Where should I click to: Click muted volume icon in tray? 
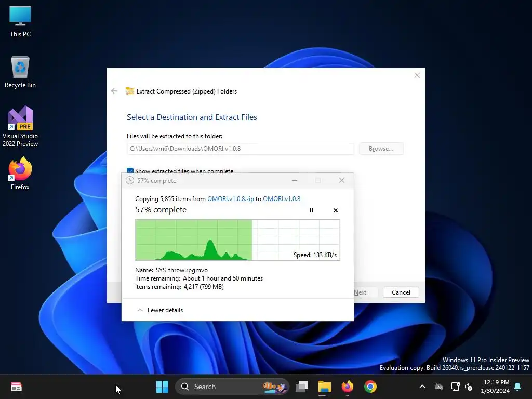pyautogui.click(x=469, y=387)
